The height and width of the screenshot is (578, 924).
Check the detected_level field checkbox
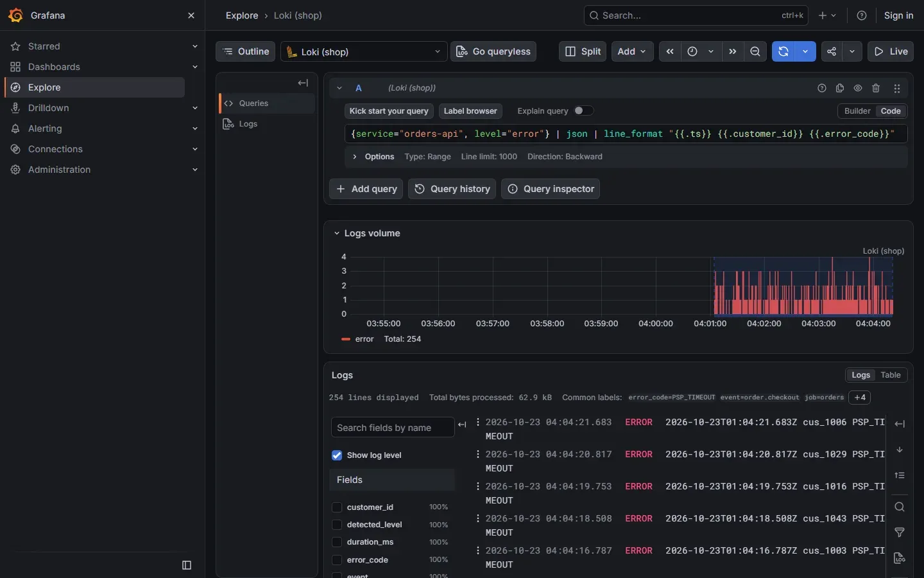[x=337, y=525]
